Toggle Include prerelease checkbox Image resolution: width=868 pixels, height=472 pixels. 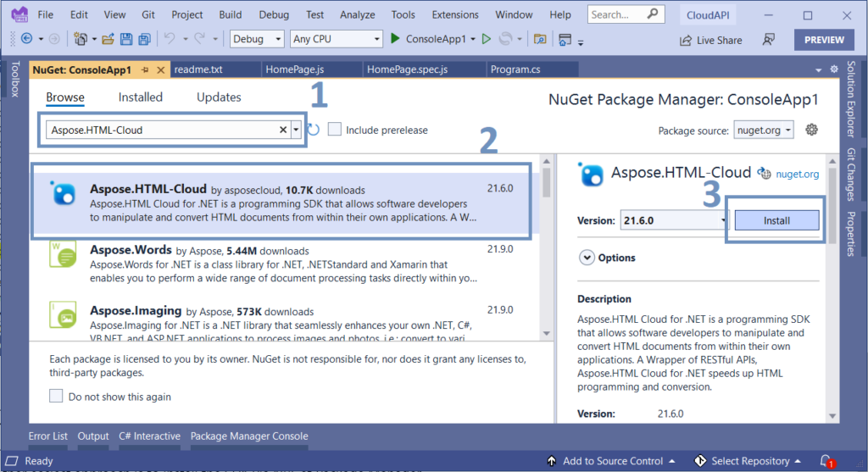click(x=334, y=130)
